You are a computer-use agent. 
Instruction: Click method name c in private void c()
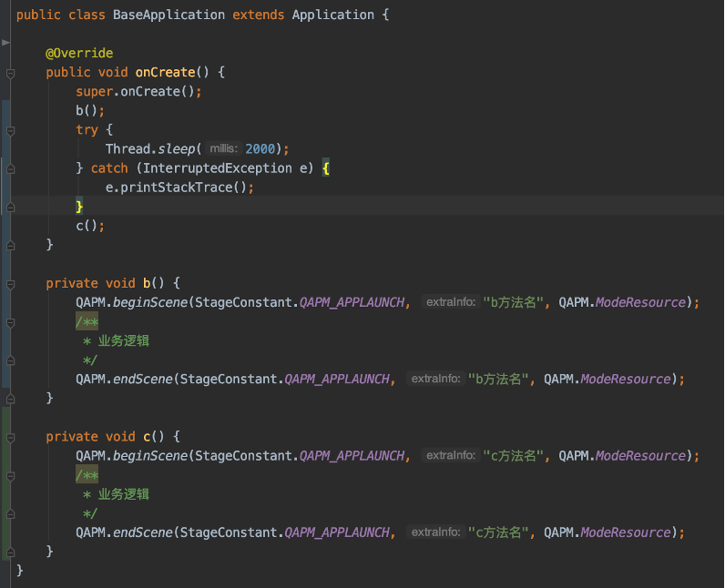tap(147, 437)
